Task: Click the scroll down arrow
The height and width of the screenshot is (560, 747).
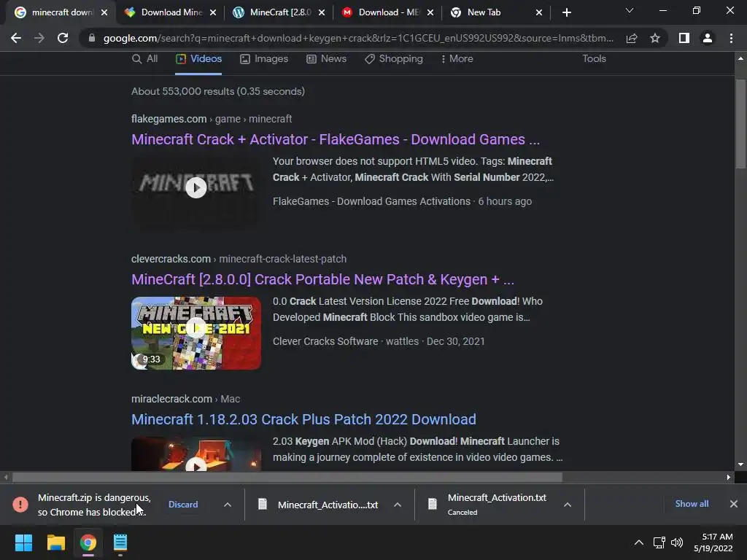Action: tap(740, 464)
